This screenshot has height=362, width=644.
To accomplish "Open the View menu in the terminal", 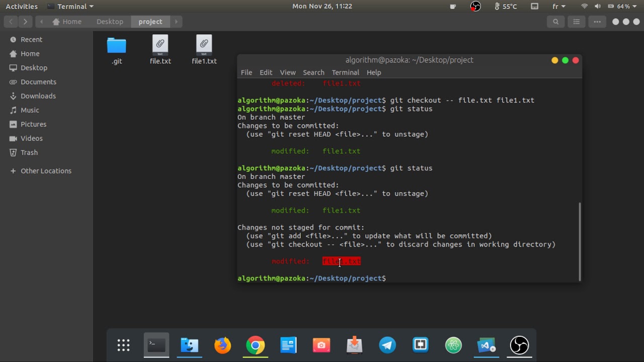I will tap(288, 72).
